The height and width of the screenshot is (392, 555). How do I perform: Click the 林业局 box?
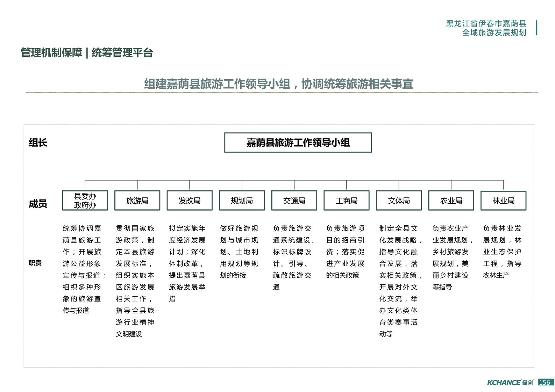click(504, 201)
